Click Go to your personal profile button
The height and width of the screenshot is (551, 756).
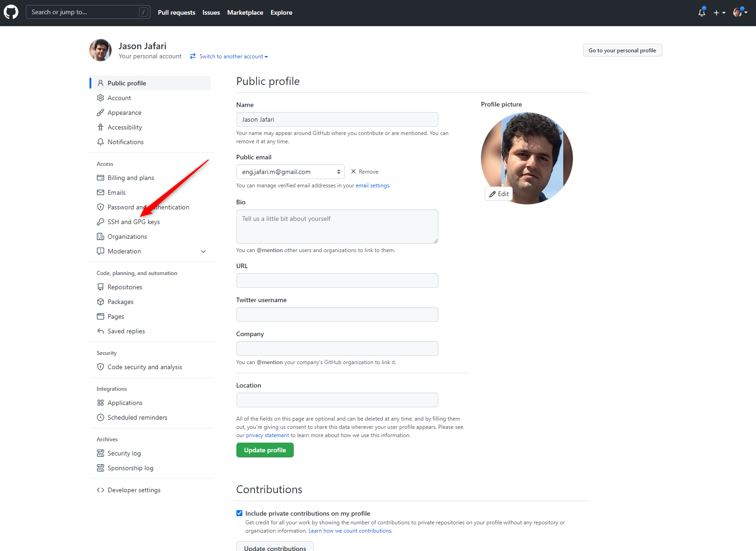[622, 50]
